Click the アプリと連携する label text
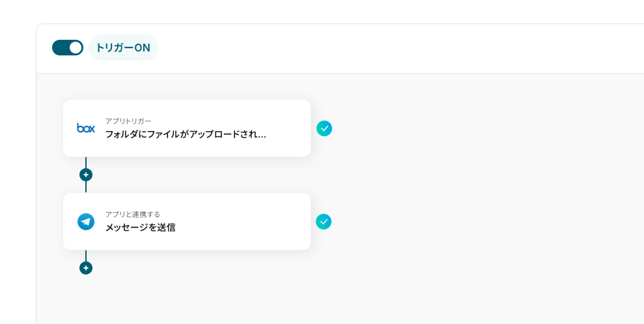644x324 pixels. (133, 214)
